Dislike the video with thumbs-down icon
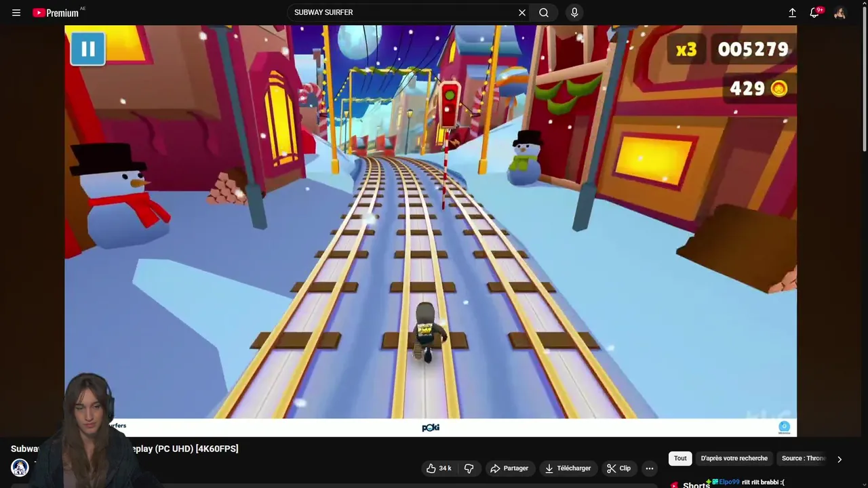Viewport: 868px width, 488px height. pos(469,468)
